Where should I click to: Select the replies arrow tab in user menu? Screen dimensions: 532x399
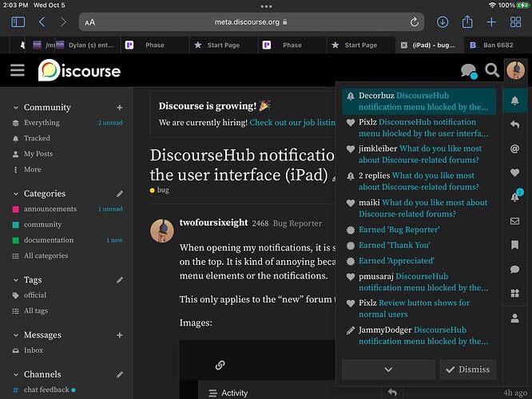(514, 124)
